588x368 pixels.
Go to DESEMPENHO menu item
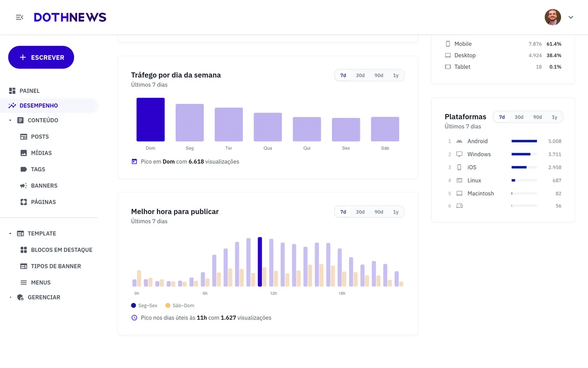point(39,106)
